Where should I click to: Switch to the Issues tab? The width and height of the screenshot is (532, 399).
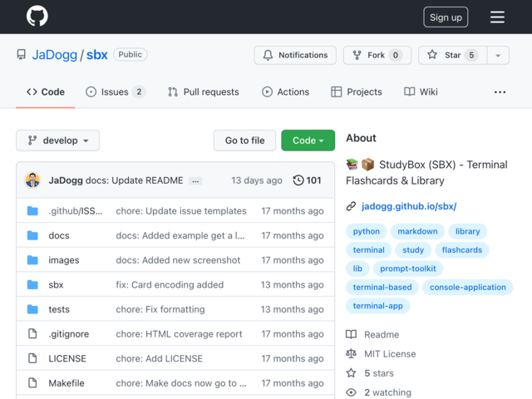click(x=116, y=92)
